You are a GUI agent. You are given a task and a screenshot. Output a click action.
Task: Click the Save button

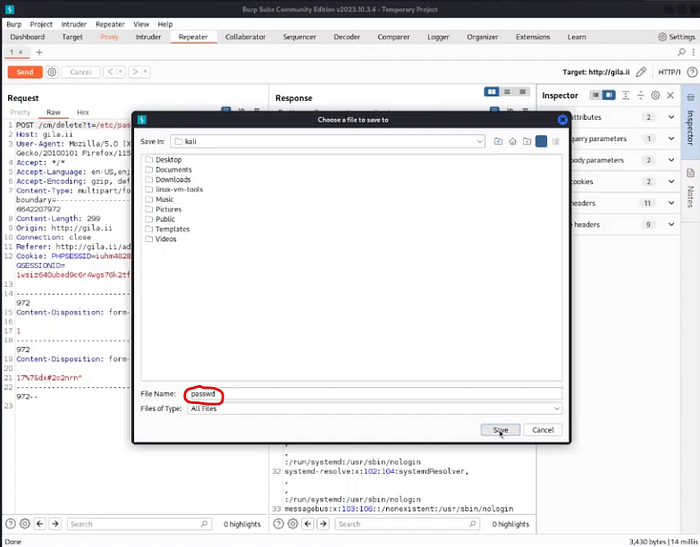500,430
